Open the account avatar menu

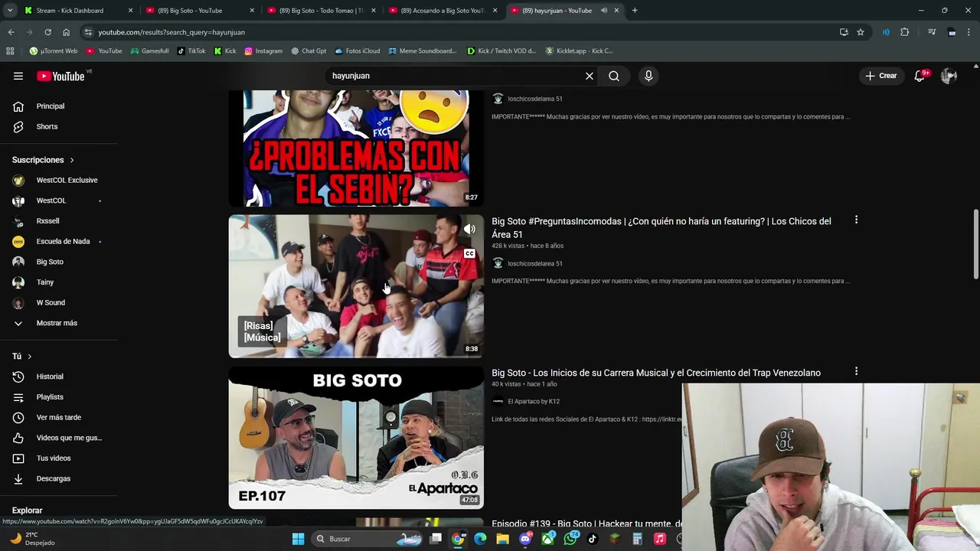(x=949, y=76)
